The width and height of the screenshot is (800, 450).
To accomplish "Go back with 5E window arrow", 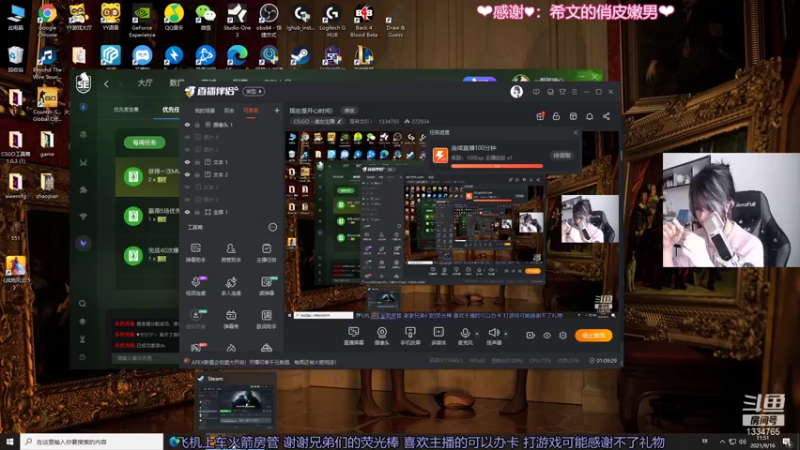I will [x=106, y=84].
